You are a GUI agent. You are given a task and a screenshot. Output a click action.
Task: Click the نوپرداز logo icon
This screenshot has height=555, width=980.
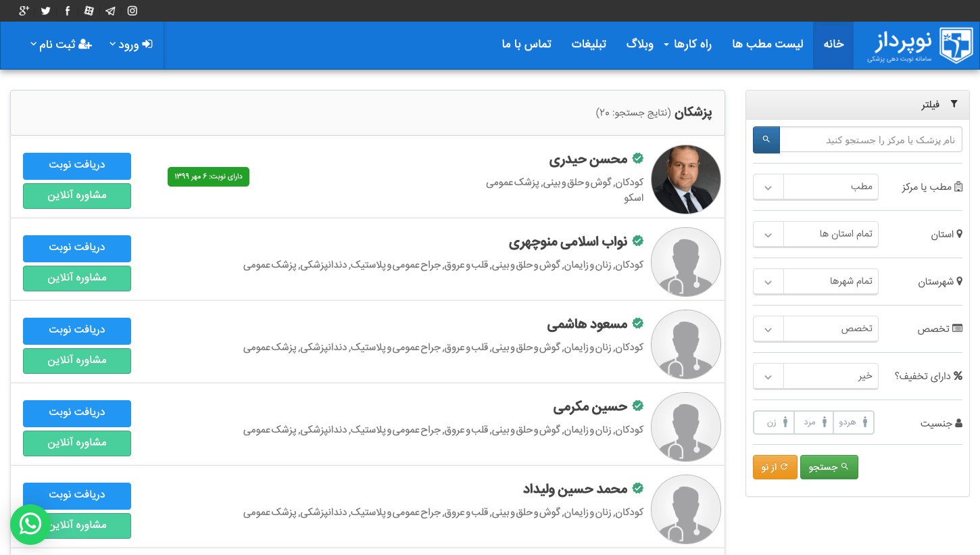(956, 46)
